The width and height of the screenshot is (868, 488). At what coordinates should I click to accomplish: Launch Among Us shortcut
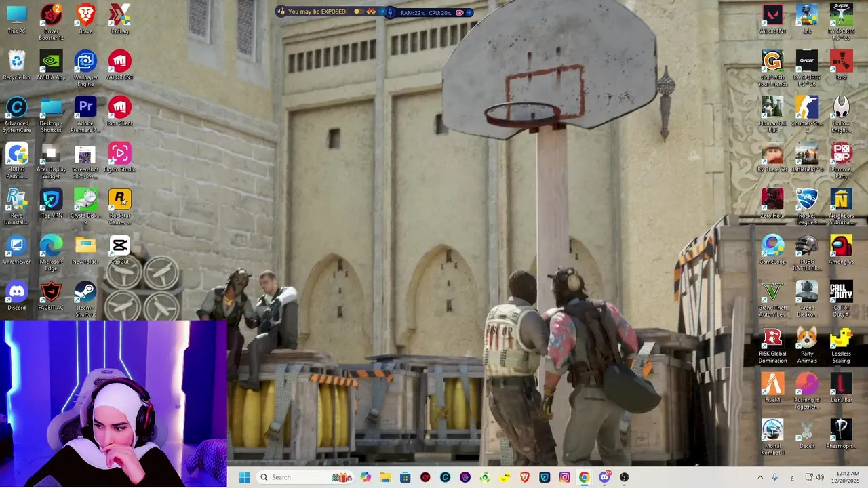pyautogui.click(x=841, y=249)
